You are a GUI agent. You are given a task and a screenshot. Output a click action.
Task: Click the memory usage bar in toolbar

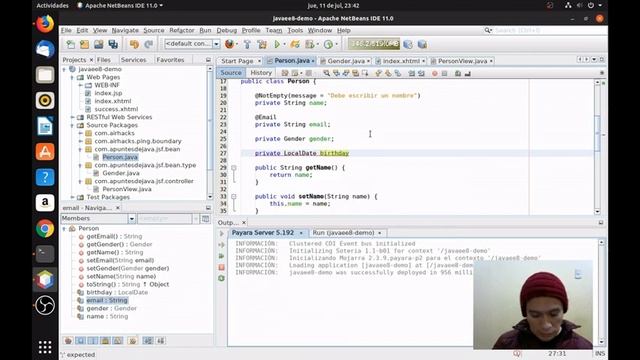374,44
